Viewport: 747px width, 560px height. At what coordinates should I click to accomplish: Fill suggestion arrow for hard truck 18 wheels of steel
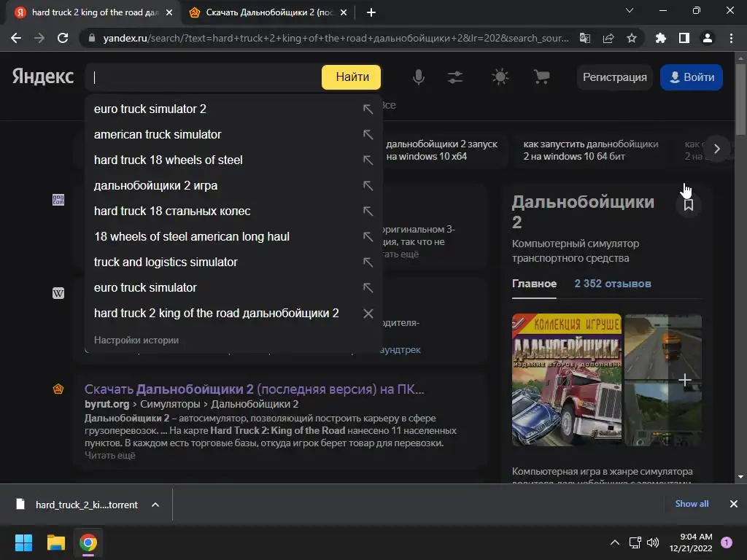(x=368, y=160)
